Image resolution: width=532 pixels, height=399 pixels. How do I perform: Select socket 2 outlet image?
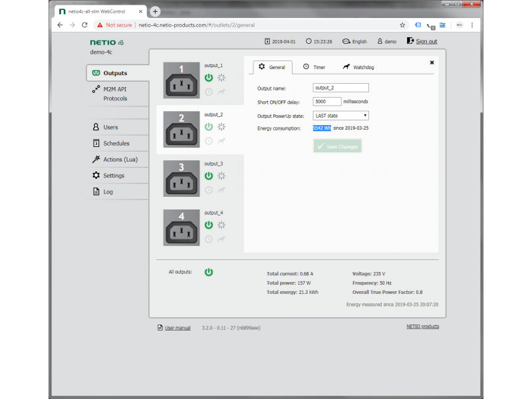click(x=182, y=129)
